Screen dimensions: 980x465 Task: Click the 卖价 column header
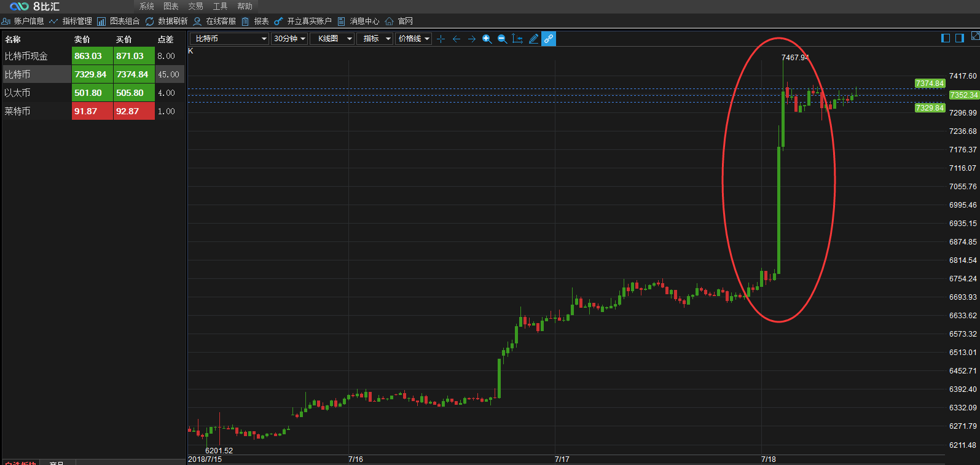[x=82, y=39]
